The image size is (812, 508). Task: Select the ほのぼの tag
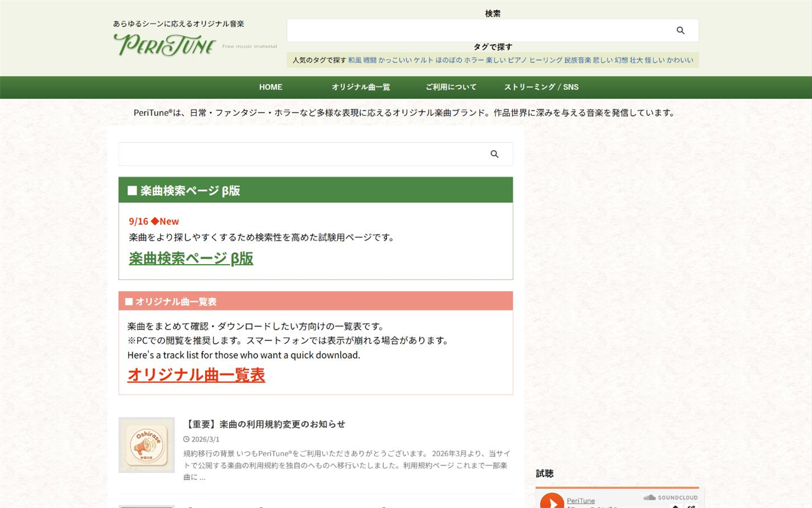pyautogui.click(x=449, y=60)
